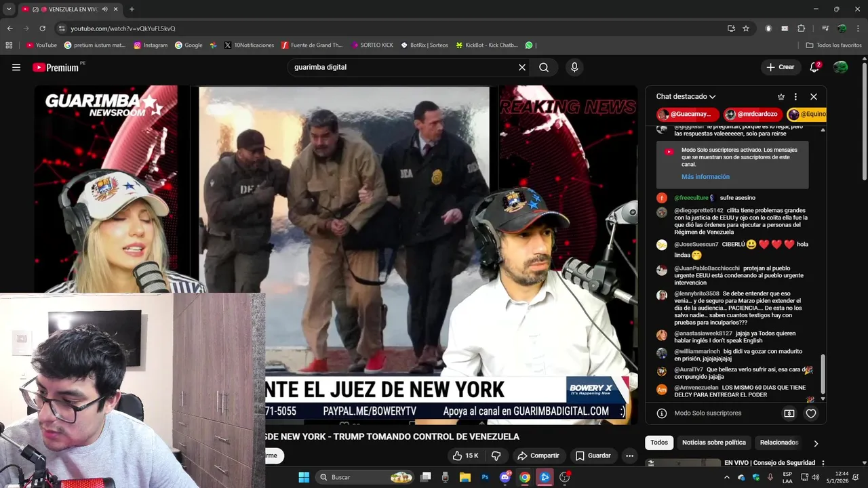This screenshot has width=868, height=488.
Task: Like the video showing 15 K
Action: pos(465,455)
